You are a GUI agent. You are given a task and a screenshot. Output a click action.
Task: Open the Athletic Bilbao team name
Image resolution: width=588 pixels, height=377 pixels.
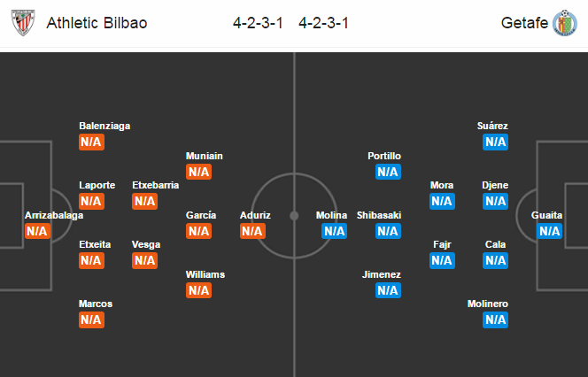pos(97,23)
